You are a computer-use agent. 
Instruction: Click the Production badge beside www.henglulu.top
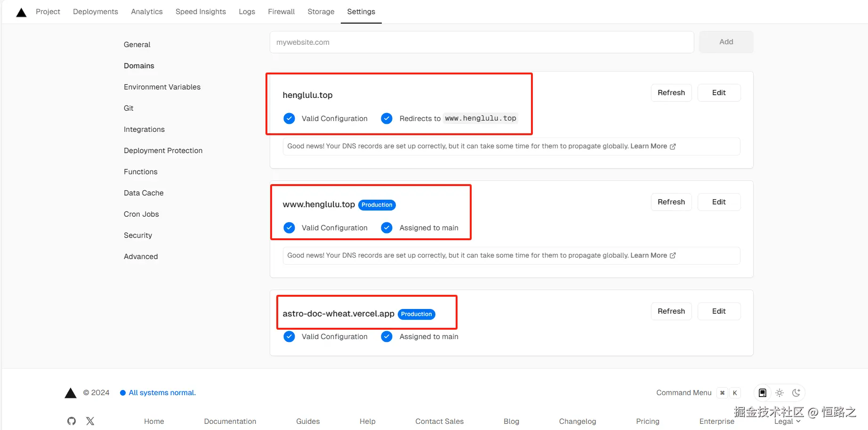[x=377, y=205]
